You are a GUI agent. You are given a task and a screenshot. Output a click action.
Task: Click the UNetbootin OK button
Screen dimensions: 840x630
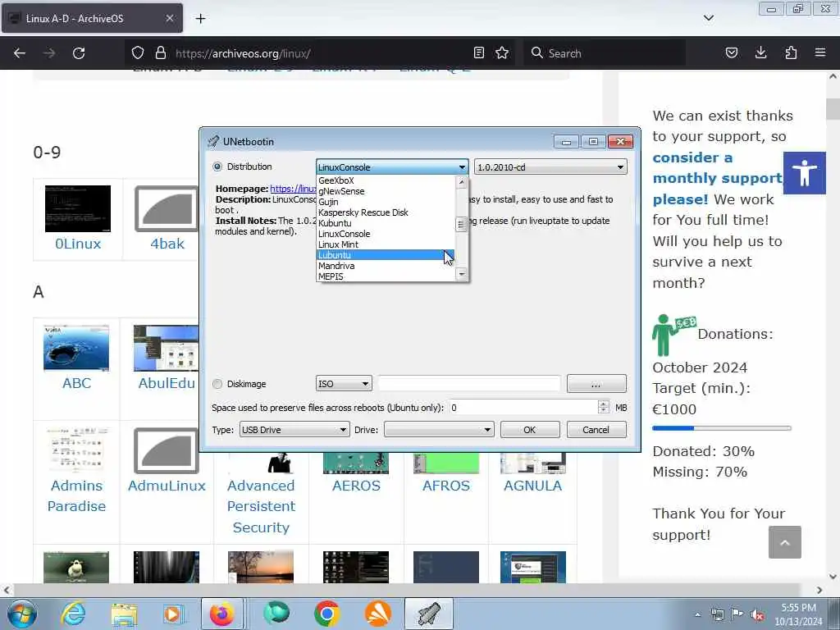(530, 430)
